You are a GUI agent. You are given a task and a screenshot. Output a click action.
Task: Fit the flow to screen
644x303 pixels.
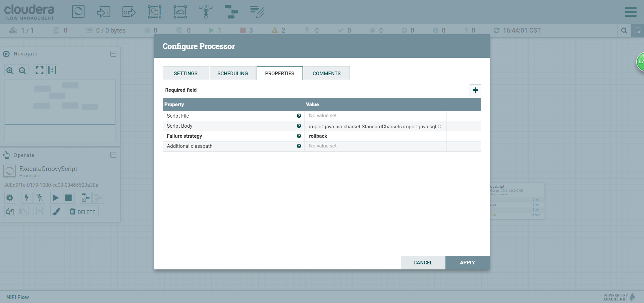tap(40, 71)
